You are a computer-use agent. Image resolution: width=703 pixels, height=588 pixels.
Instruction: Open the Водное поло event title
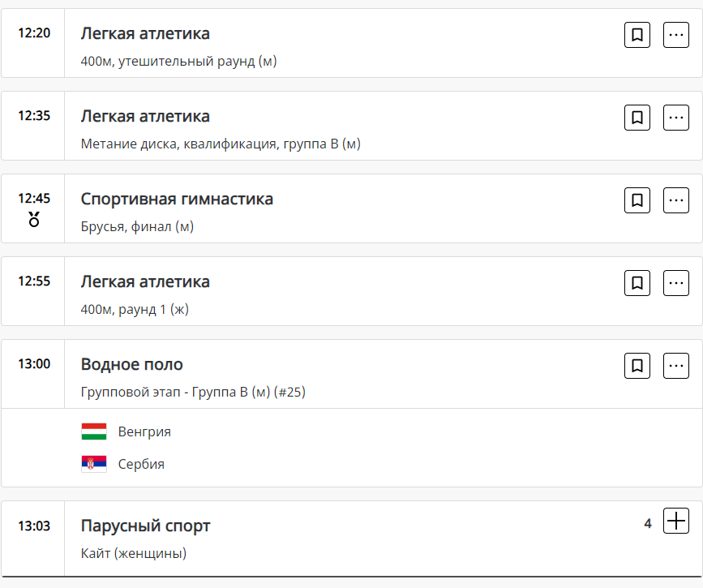(x=132, y=364)
